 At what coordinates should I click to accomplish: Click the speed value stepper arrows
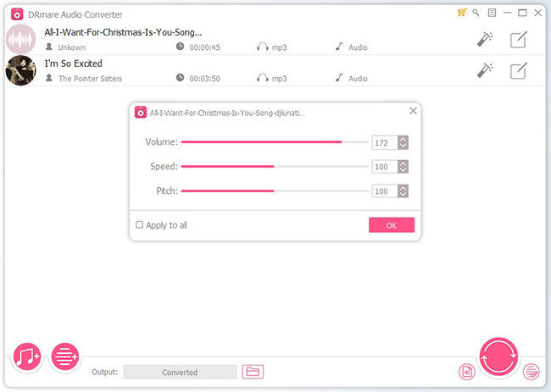(x=404, y=167)
